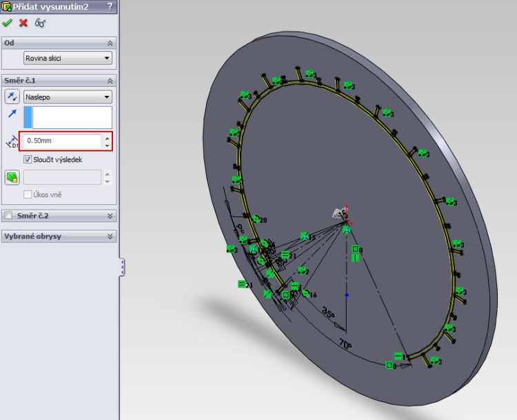Toggle the Sloučit výsledek checkbox
Viewport: 517px width, 420px height.
click(28, 160)
